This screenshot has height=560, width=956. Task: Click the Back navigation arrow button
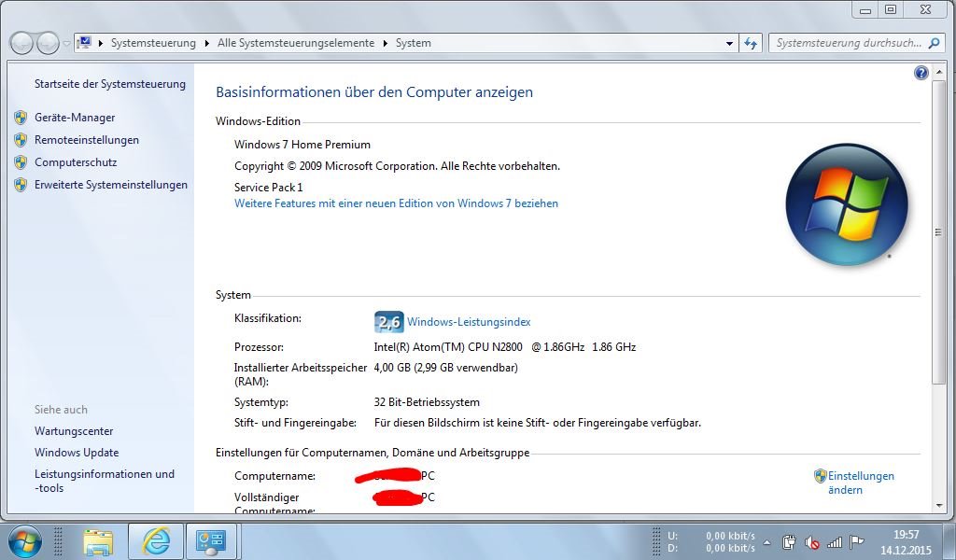(21, 43)
